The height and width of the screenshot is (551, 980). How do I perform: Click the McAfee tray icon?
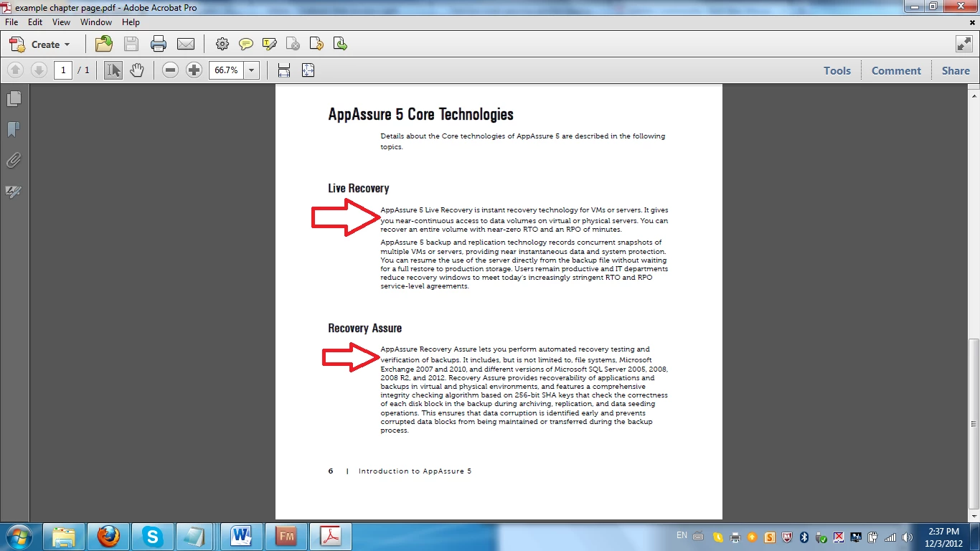(786, 537)
